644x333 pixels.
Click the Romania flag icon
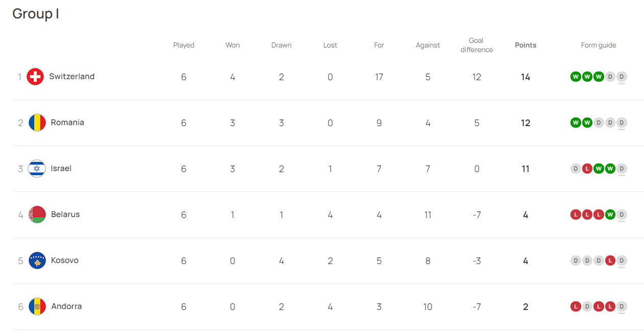(37, 123)
